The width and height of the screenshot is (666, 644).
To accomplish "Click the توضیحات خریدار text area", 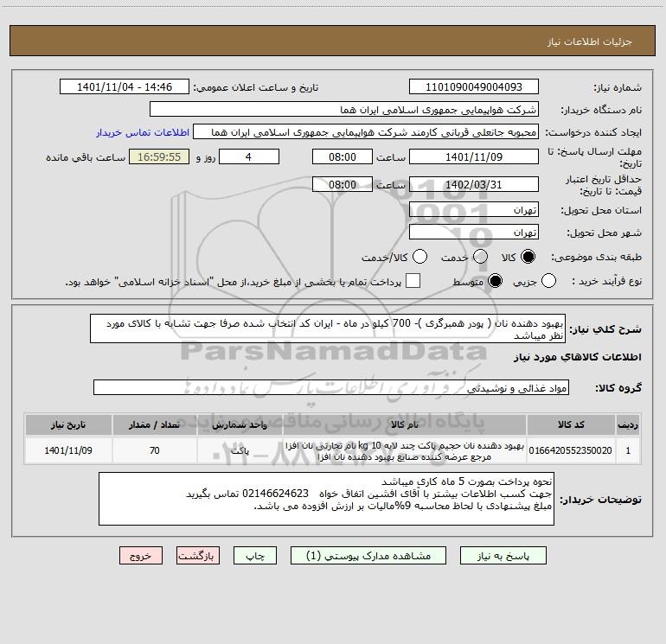I will click(326, 499).
